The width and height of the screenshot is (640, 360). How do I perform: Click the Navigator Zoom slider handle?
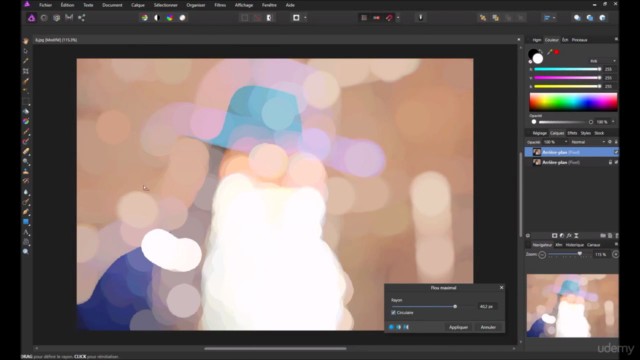pyautogui.click(x=580, y=254)
